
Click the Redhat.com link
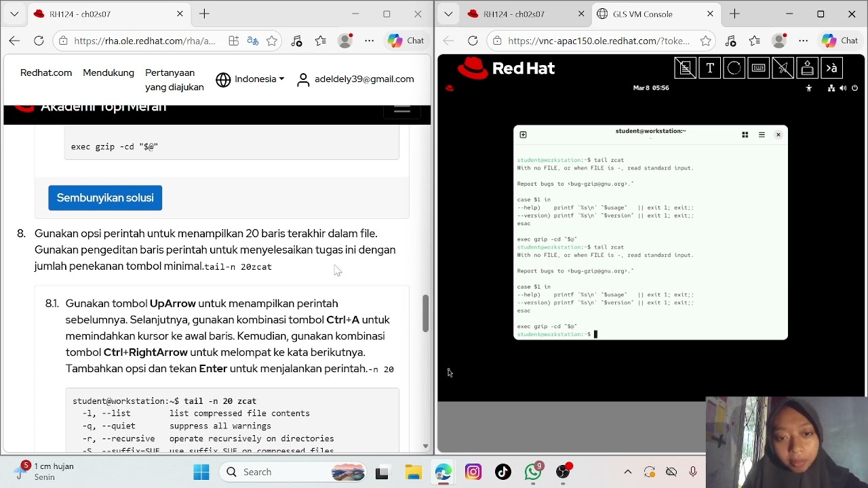click(46, 73)
